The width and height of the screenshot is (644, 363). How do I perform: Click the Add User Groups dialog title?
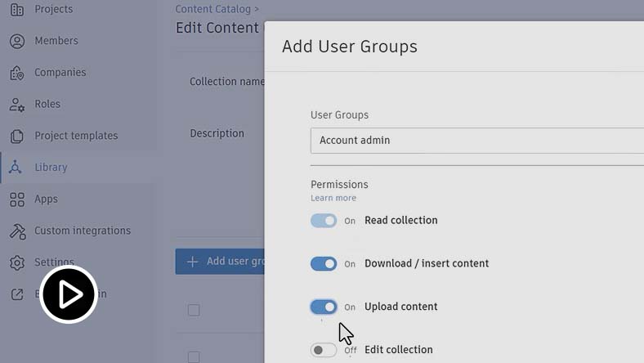[350, 47]
